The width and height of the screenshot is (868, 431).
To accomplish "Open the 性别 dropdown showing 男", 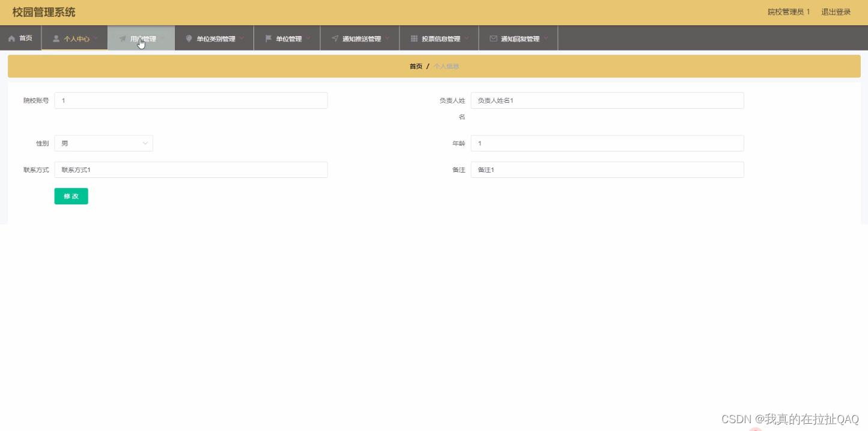I will (x=104, y=143).
